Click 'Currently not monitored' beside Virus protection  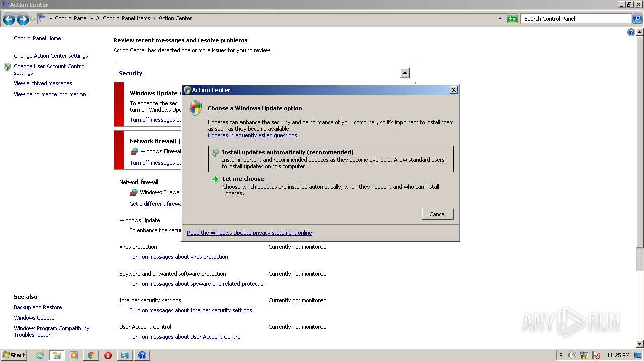coord(297,247)
